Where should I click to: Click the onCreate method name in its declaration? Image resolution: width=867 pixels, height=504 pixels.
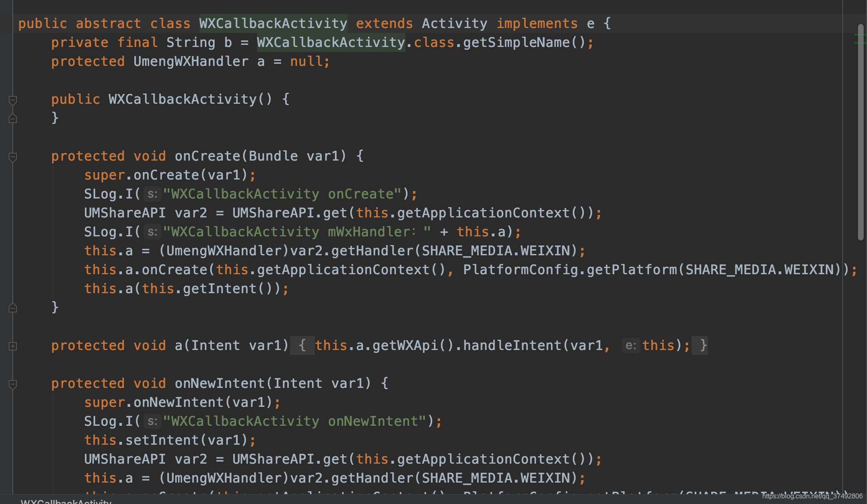[x=207, y=156]
